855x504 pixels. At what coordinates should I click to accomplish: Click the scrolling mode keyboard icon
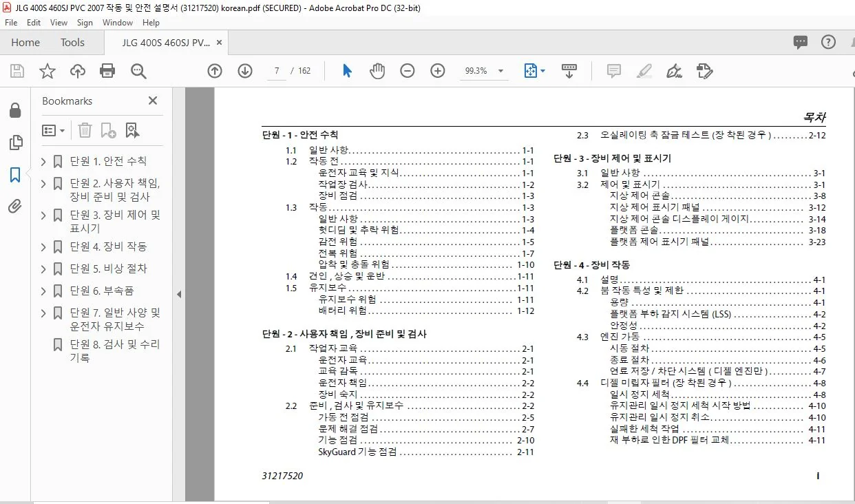569,71
